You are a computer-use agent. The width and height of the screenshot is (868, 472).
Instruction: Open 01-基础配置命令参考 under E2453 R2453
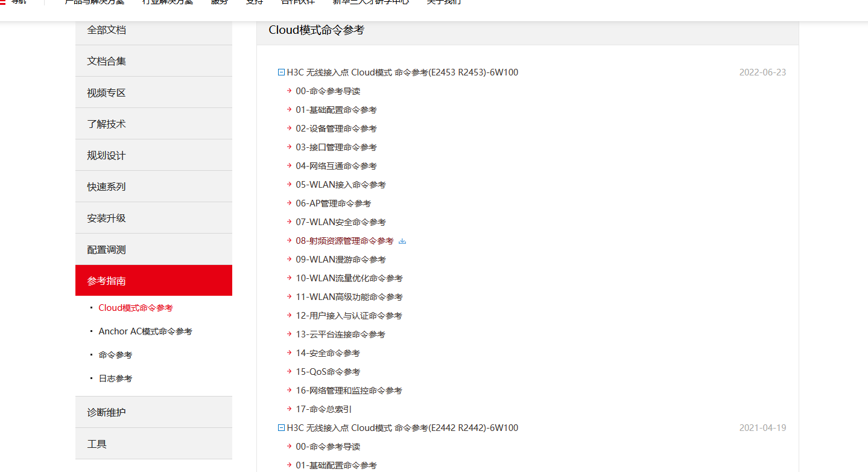tap(336, 110)
